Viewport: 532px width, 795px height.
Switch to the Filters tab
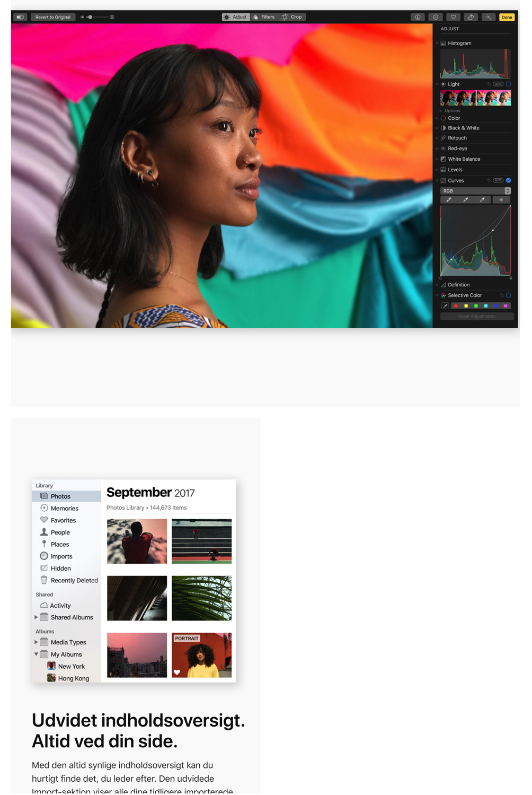pyautogui.click(x=264, y=17)
